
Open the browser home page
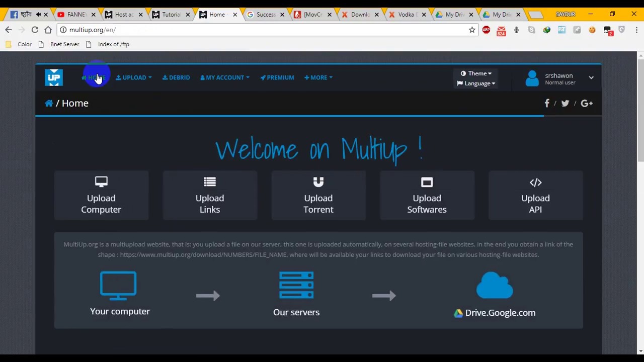48,30
